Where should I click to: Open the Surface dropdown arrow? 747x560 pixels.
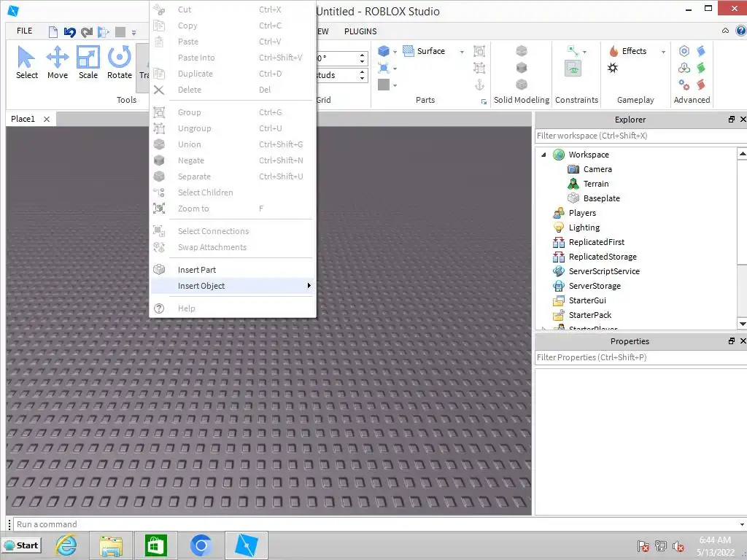pyautogui.click(x=462, y=52)
